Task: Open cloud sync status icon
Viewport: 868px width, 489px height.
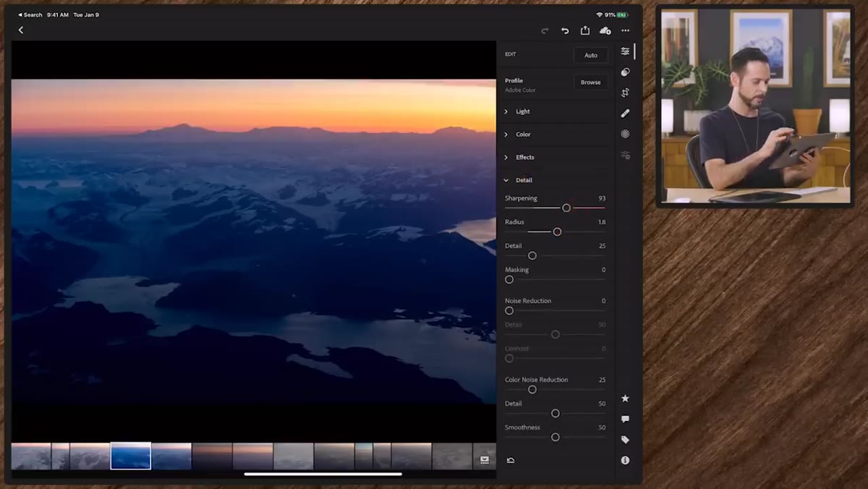Action: pyautogui.click(x=605, y=30)
